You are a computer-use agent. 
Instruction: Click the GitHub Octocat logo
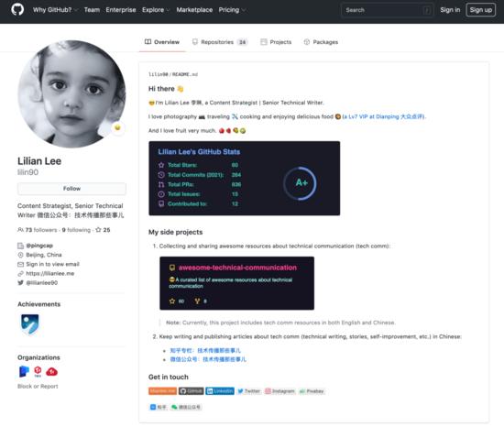point(17,10)
